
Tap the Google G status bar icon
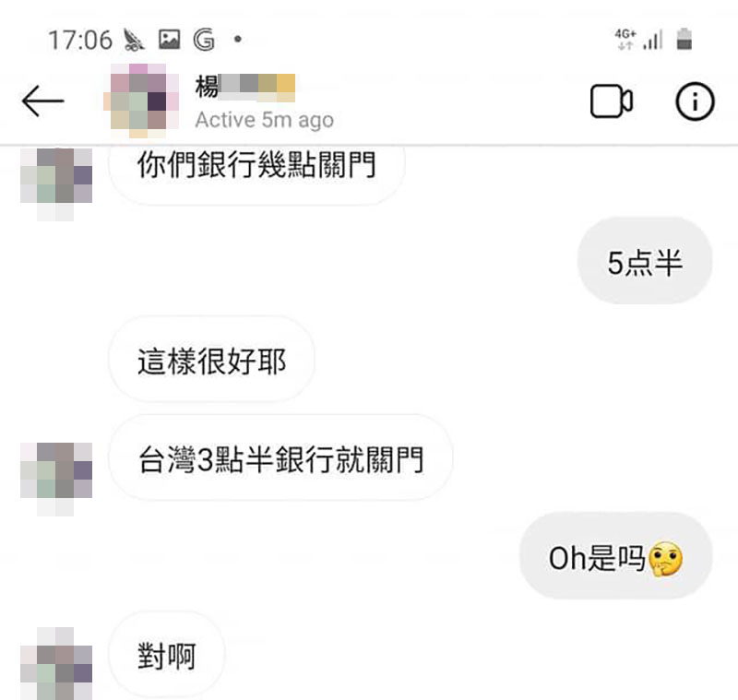pyautogui.click(x=204, y=40)
